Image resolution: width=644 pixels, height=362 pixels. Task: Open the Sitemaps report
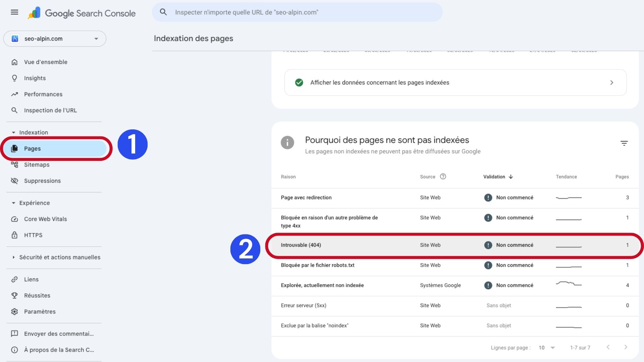(x=37, y=165)
